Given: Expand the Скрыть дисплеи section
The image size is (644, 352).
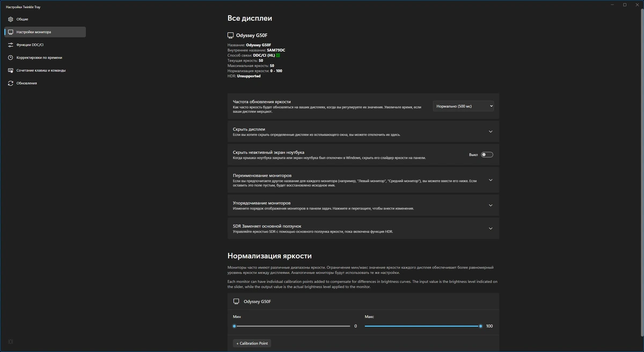Looking at the screenshot, I should point(363,132).
